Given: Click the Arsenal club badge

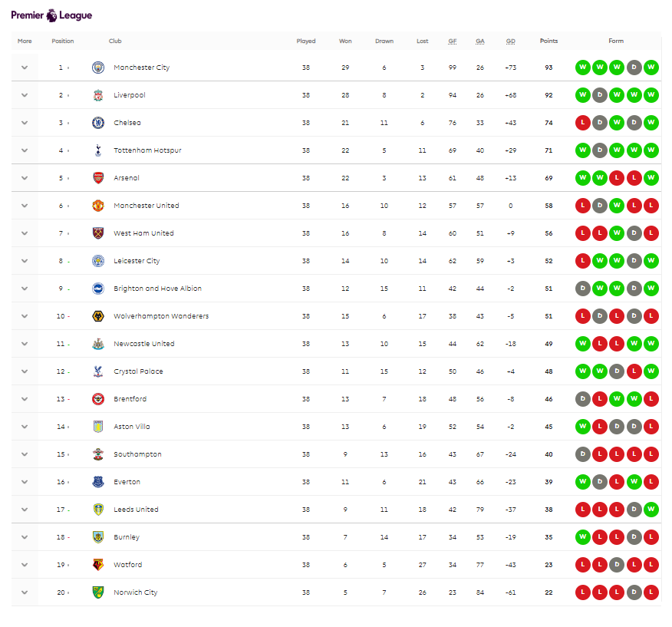Looking at the screenshot, I should [97, 178].
